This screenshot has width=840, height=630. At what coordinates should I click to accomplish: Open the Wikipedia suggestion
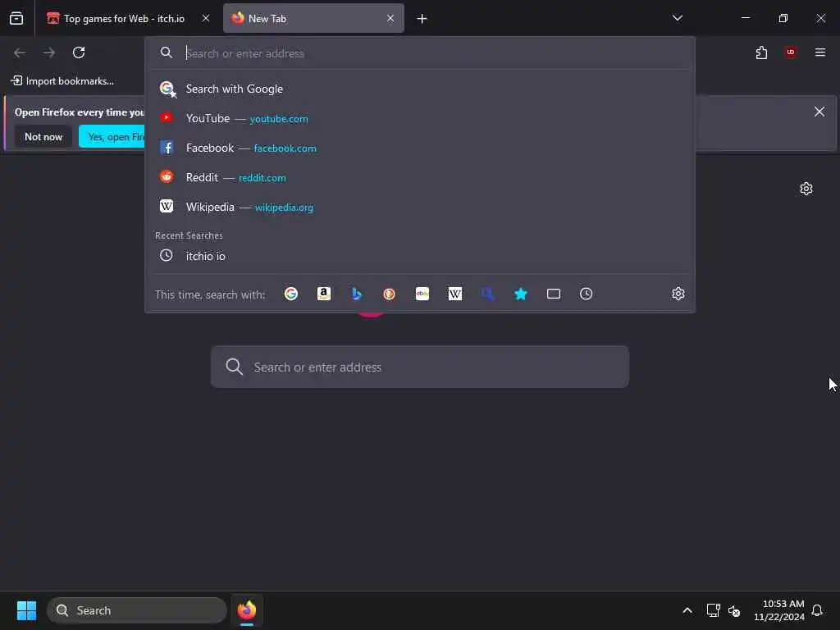point(420,207)
